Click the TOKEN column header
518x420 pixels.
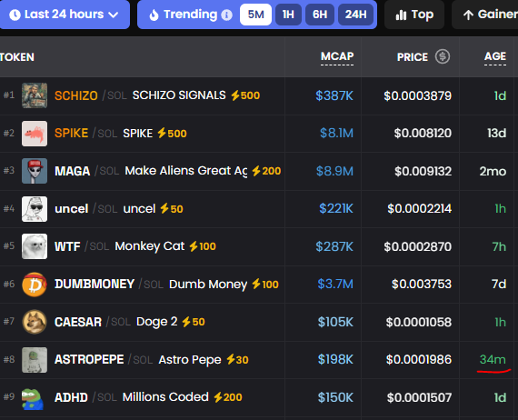pyautogui.click(x=17, y=57)
